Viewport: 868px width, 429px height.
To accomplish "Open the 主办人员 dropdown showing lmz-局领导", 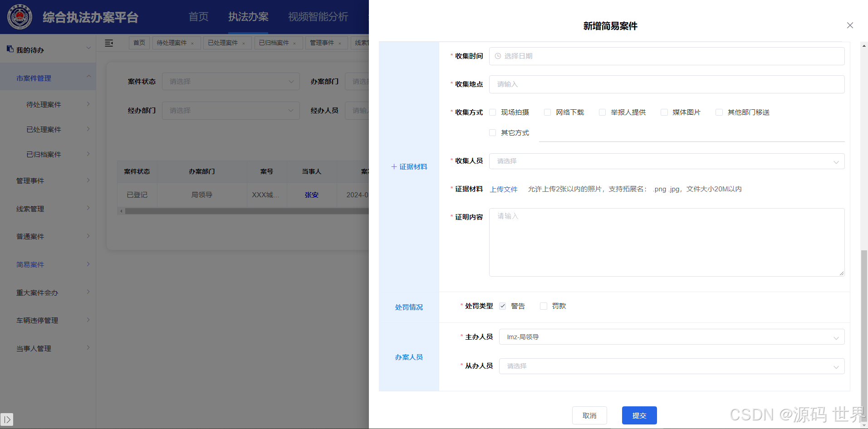I will coord(672,337).
